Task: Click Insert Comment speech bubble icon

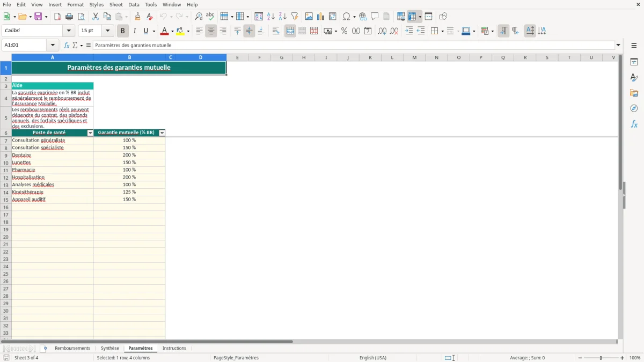Action: coord(375,17)
